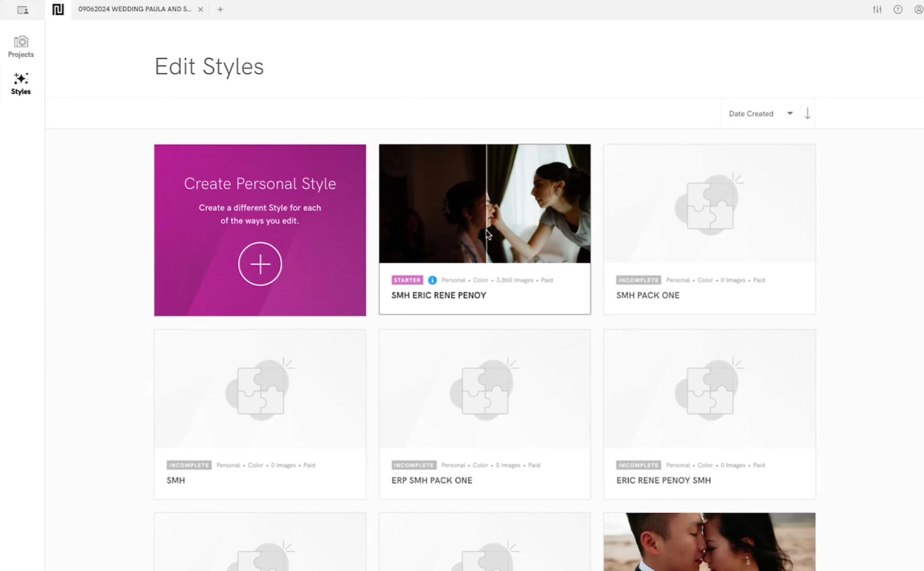Open the user account icon at top-right
Screen dimensions: 924x571
coord(918,9)
